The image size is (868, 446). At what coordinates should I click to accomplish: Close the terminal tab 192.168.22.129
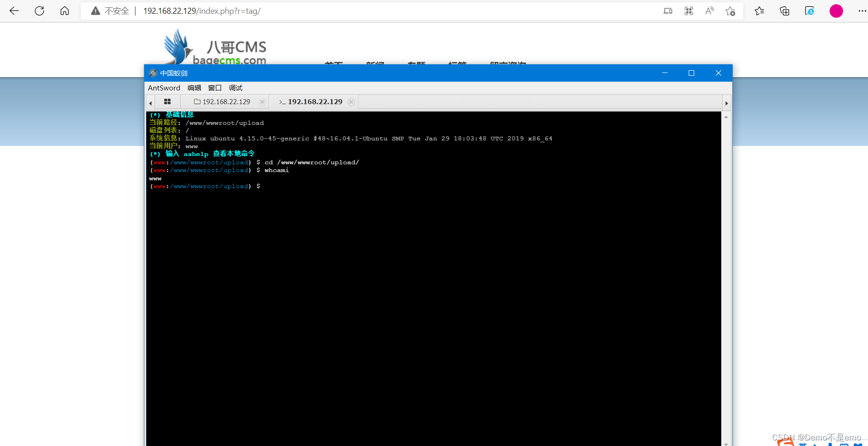pos(351,102)
